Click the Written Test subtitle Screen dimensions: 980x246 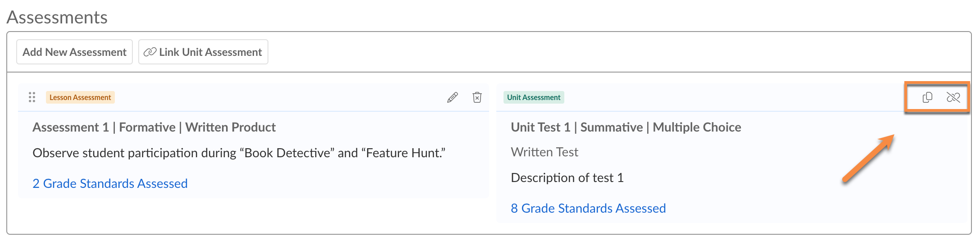pos(544,152)
